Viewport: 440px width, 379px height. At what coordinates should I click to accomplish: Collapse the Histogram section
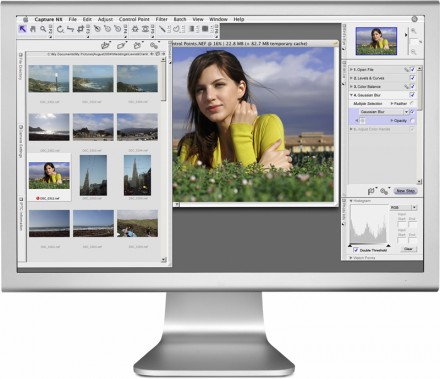351,201
